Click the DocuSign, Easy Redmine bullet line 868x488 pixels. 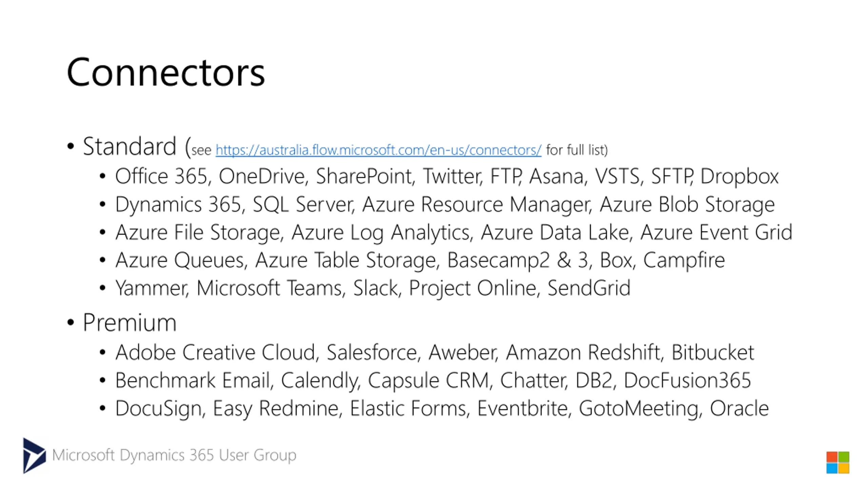(x=442, y=408)
